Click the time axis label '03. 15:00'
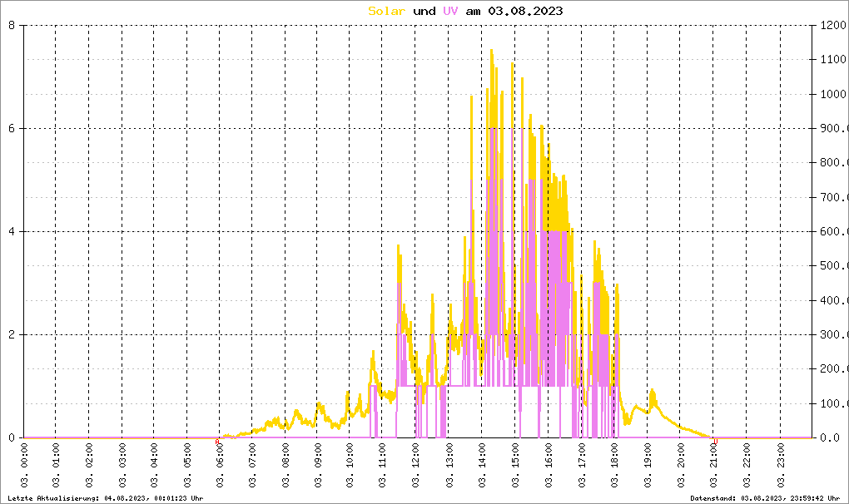 (x=515, y=465)
